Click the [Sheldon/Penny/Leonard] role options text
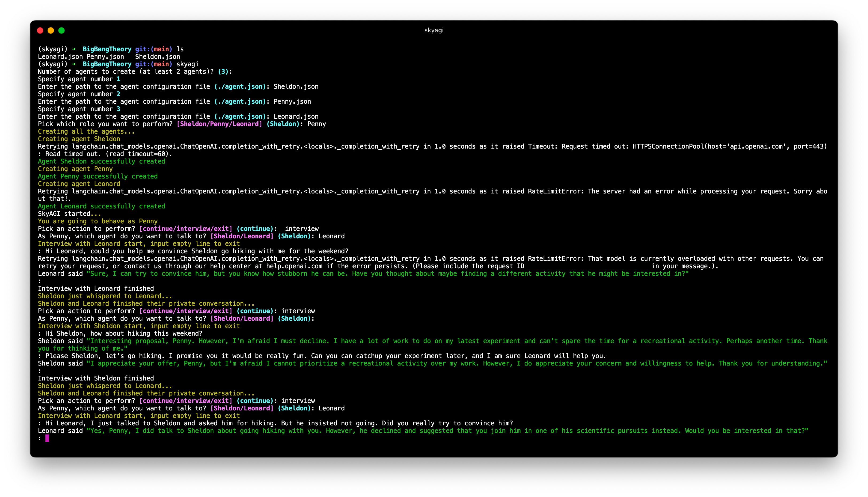Screen dimensions: 868x497 pos(219,124)
